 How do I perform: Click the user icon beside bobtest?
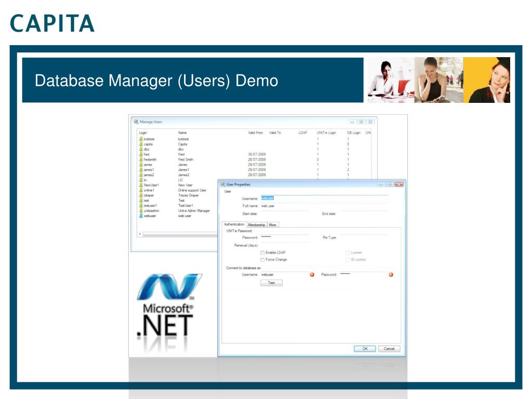click(x=141, y=139)
